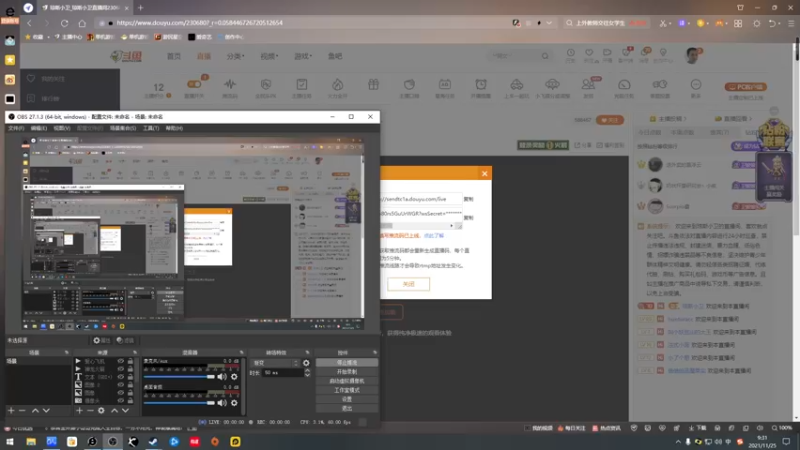
Task: Copy the rtmp address with first 复制
Action: click(x=468, y=199)
